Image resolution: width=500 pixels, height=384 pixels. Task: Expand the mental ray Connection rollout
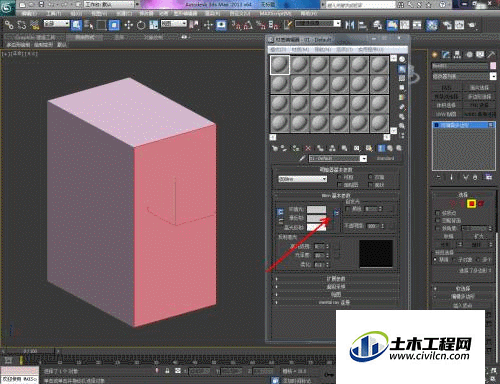point(336,302)
